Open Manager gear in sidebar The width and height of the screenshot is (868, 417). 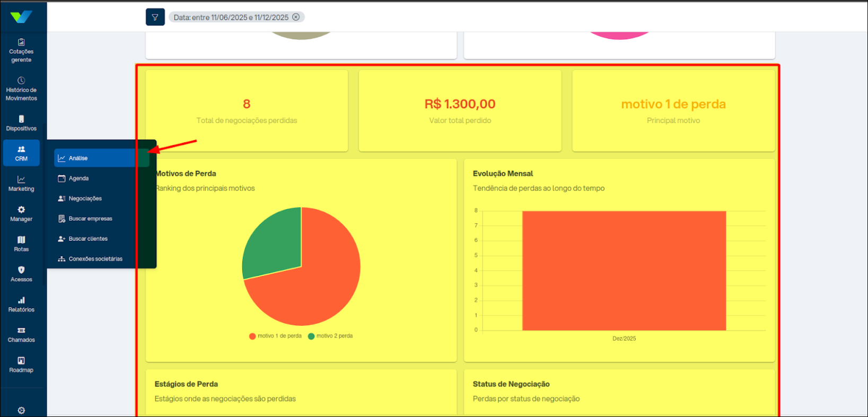click(21, 214)
